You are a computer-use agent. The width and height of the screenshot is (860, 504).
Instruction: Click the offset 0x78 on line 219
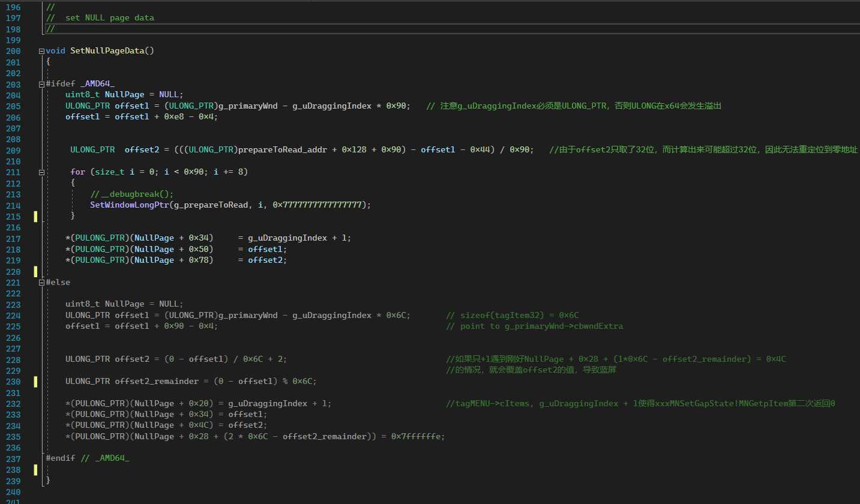(x=199, y=260)
